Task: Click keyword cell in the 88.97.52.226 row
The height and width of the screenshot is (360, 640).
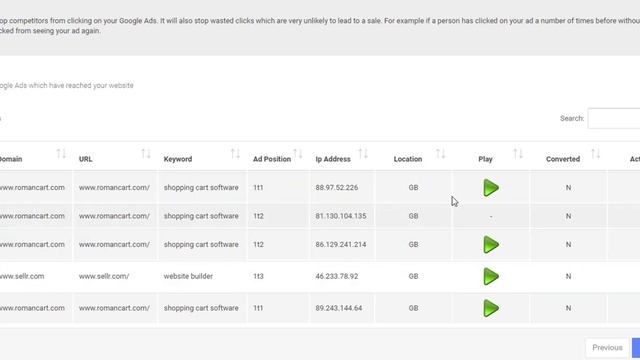Action: (x=201, y=188)
